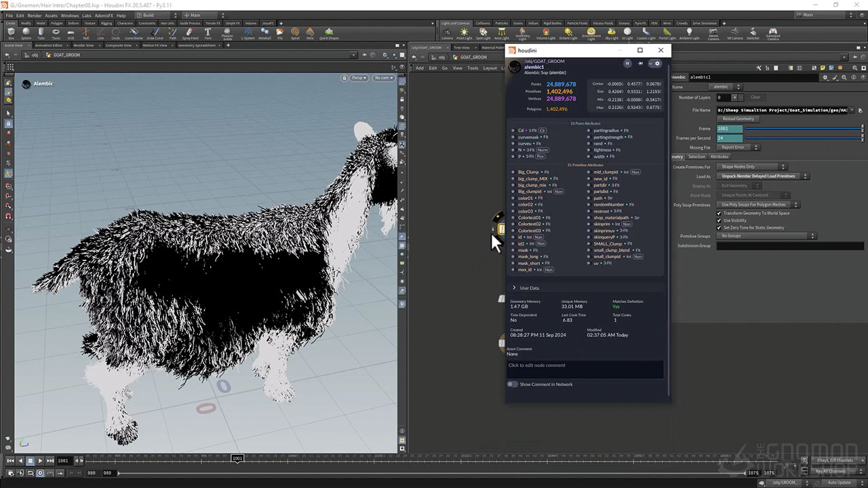The width and height of the screenshot is (868, 488).
Task: Expand the User Data section
Action: tap(515, 288)
